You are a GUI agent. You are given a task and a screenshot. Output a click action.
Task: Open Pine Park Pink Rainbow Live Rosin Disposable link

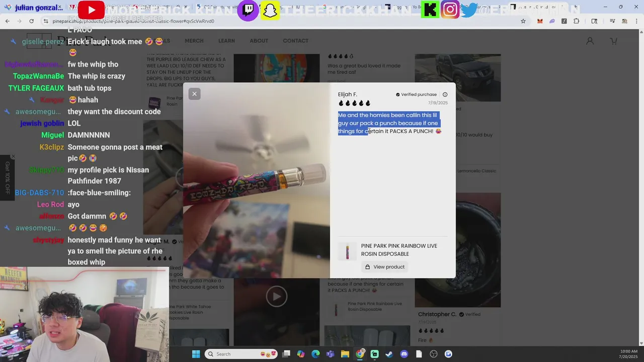pos(399,250)
